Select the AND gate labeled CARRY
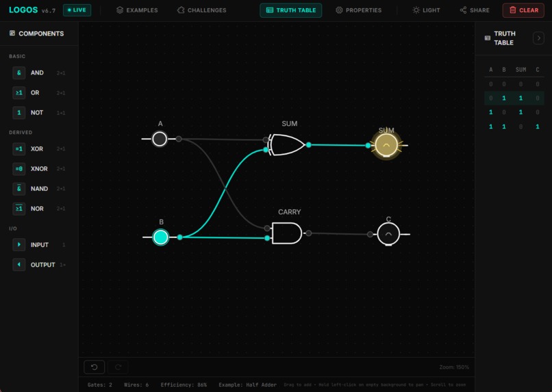The height and width of the screenshot is (392, 552). 286,233
